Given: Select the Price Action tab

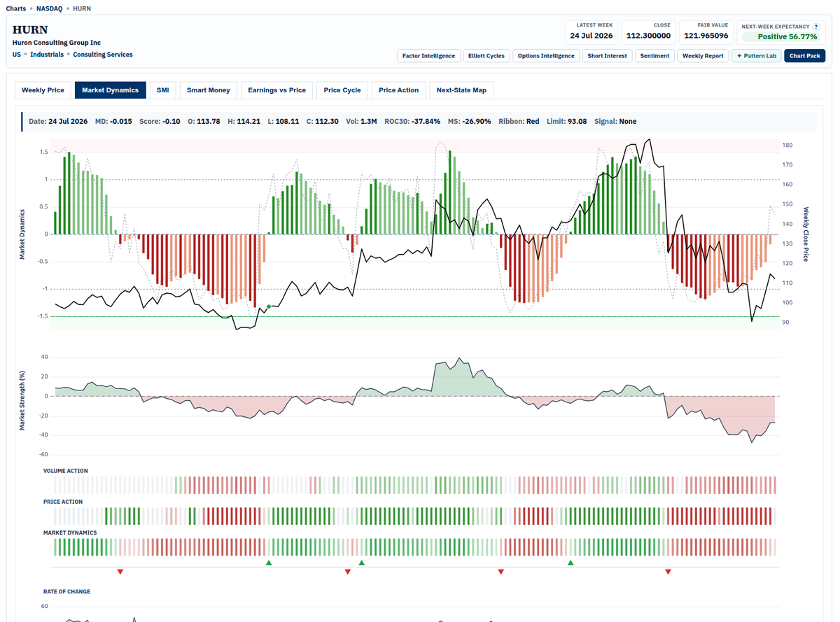Looking at the screenshot, I should tap(399, 90).
